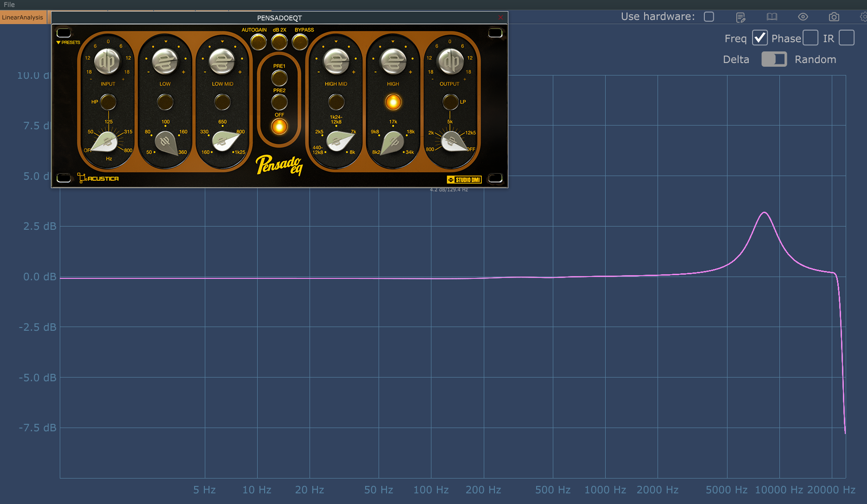Image resolution: width=867 pixels, height=504 pixels.
Task: Click the PENSADOEQT title bar
Action: (x=279, y=18)
